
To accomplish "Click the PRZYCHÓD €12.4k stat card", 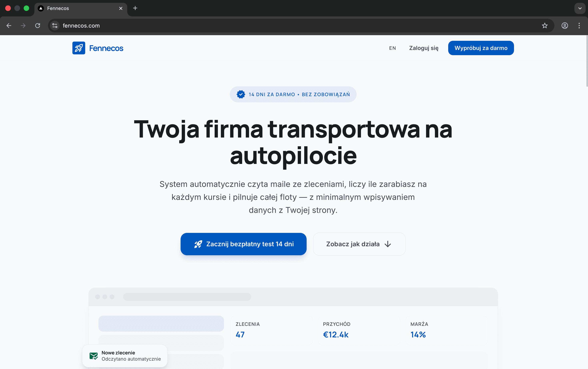I will pos(359,330).
